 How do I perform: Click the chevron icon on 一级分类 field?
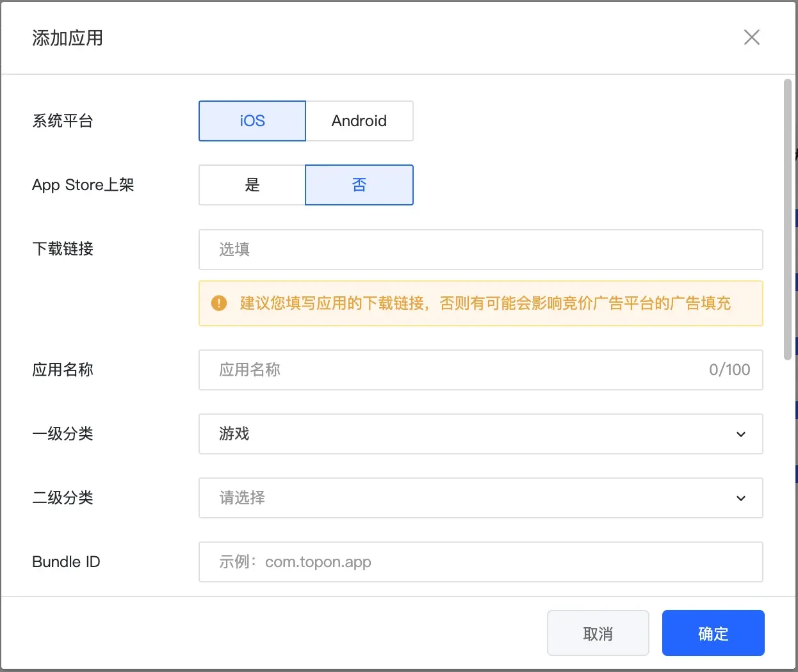click(x=741, y=434)
